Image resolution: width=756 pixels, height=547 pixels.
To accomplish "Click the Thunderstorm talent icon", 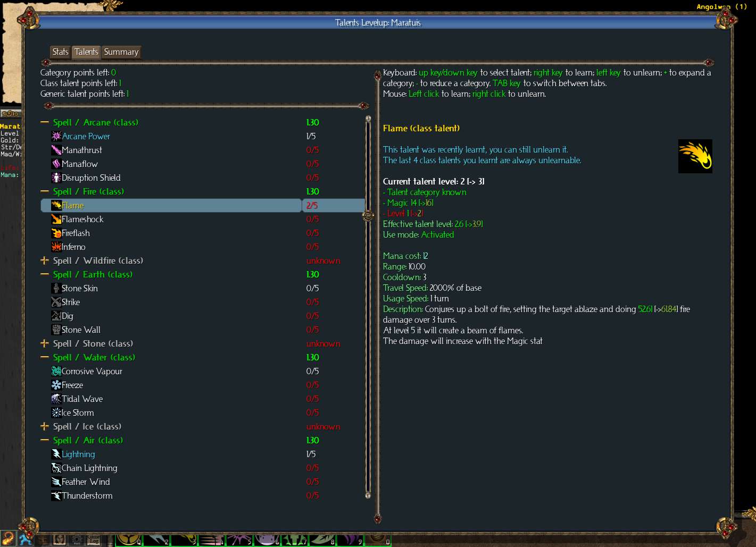I will (56, 495).
